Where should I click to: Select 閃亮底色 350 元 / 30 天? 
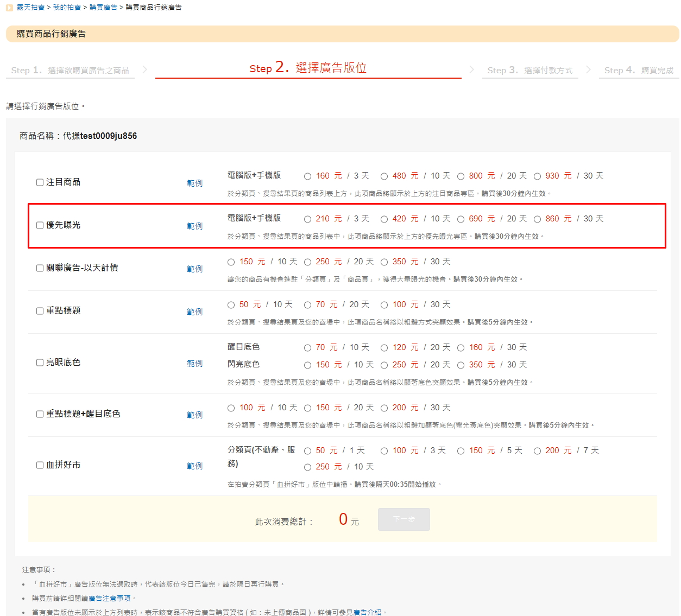tap(461, 365)
